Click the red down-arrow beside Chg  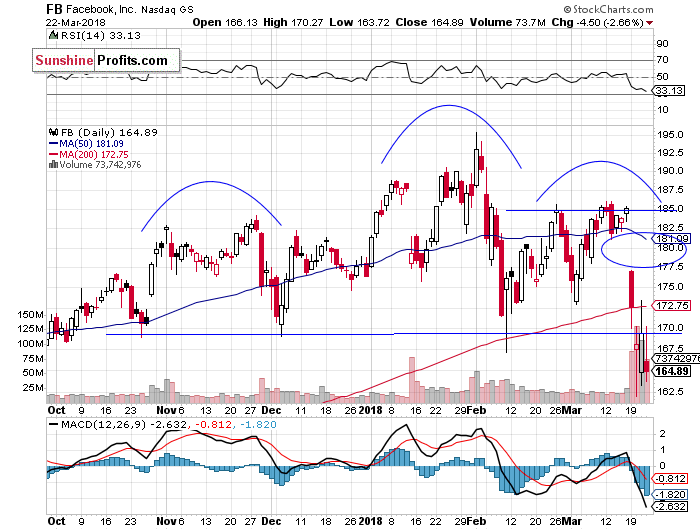(x=649, y=23)
